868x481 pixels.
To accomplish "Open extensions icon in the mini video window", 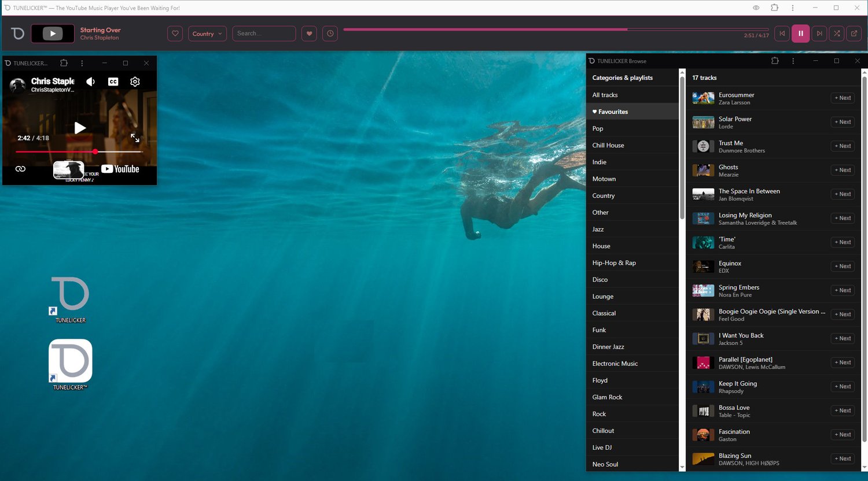I will click(x=64, y=63).
